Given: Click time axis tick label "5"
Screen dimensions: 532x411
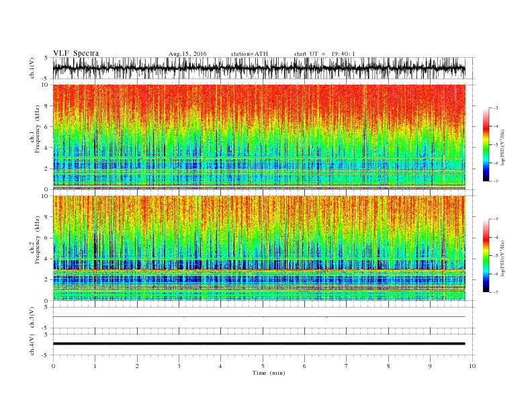Looking at the screenshot, I should click(263, 366).
